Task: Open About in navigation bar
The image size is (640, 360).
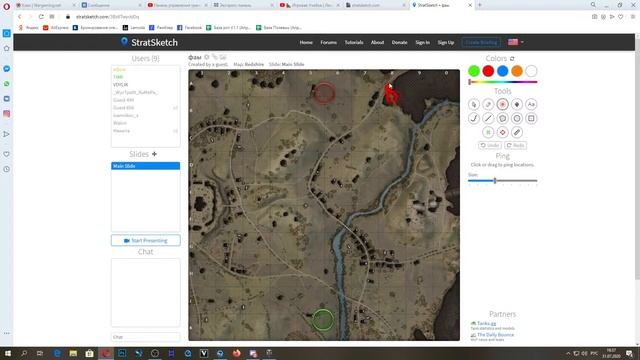Action: pos(378,42)
